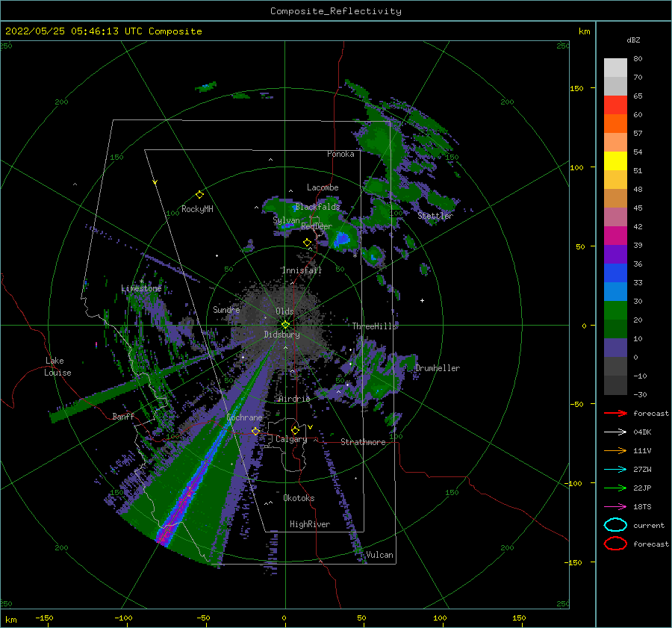Click the Lake Louise label
The image size is (672, 628).
coord(57,367)
